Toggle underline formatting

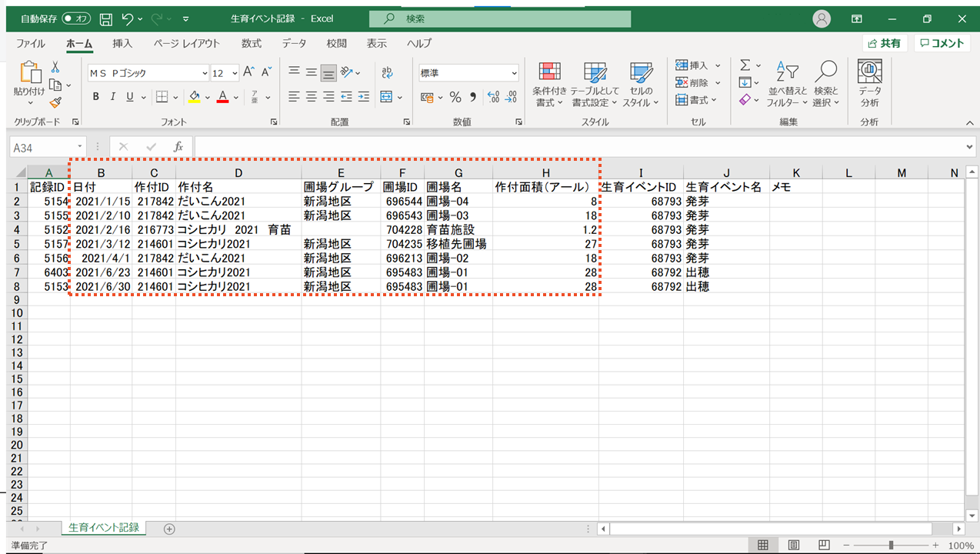pyautogui.click(x=130, y=97)
